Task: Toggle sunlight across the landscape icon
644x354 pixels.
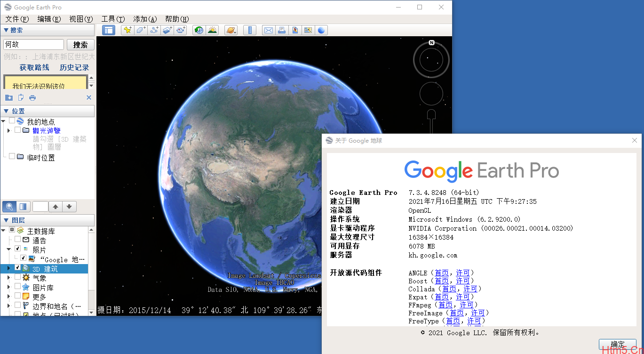Action: 213,30
